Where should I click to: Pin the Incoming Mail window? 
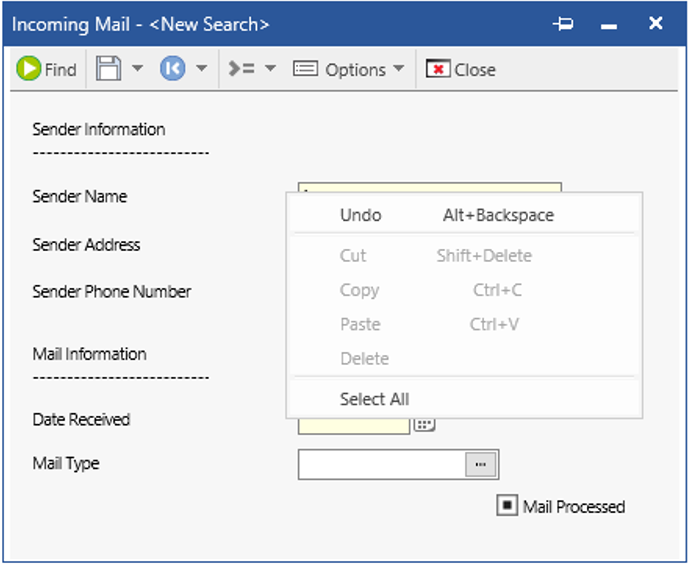click(563, 23)
